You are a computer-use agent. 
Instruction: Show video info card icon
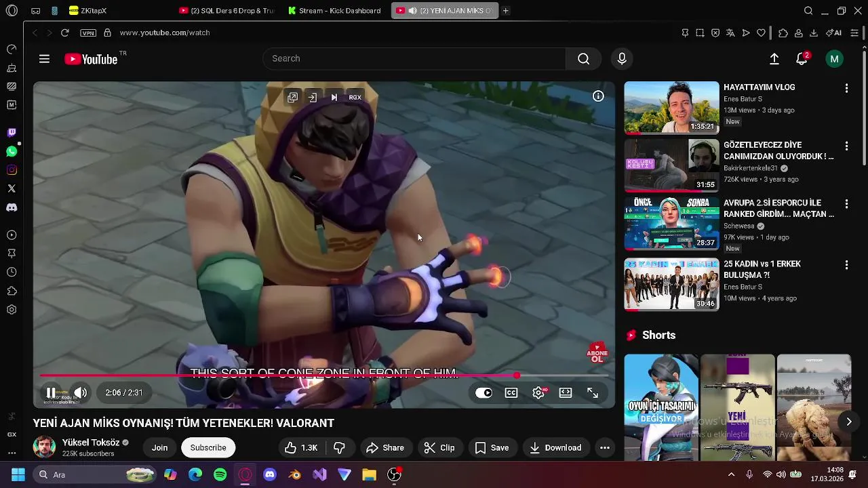pos(598,96)
